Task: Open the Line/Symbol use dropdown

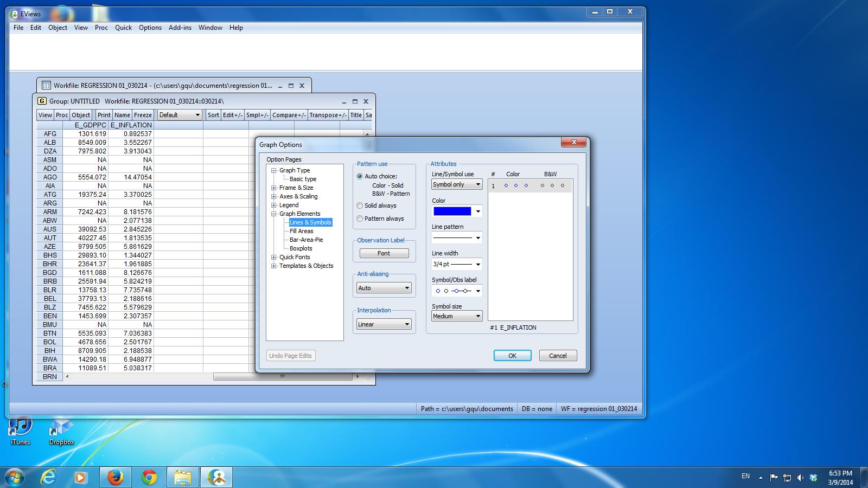Action: 457,184
